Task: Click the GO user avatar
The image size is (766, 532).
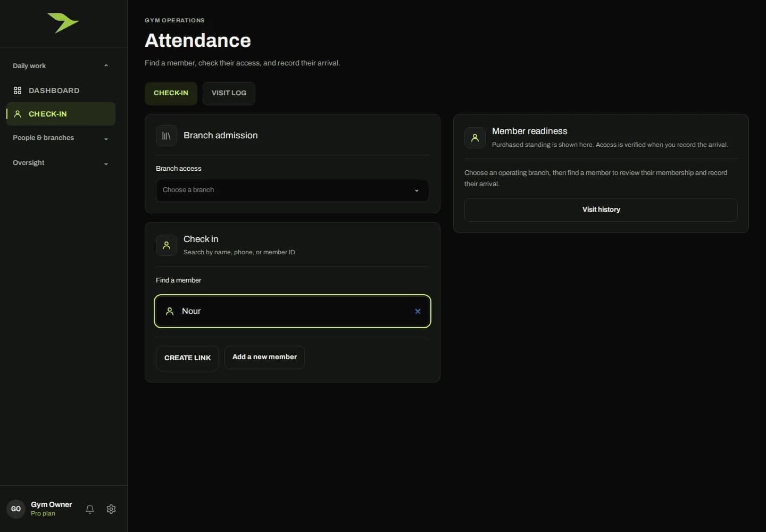Action: pyautogui.click(x=16, y=509)
